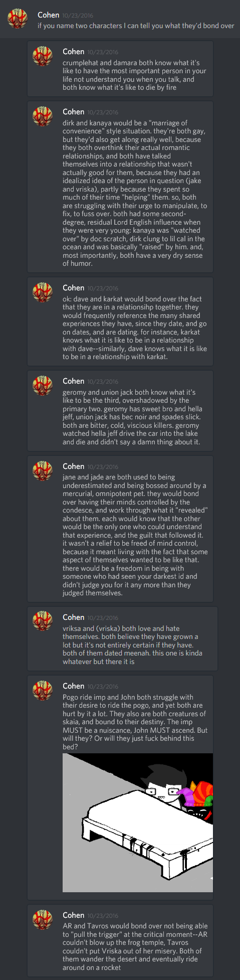Click Cohen username on the dirk and kanaya message
The height and width of the screenshot is (980, 240).
(73, 112)
